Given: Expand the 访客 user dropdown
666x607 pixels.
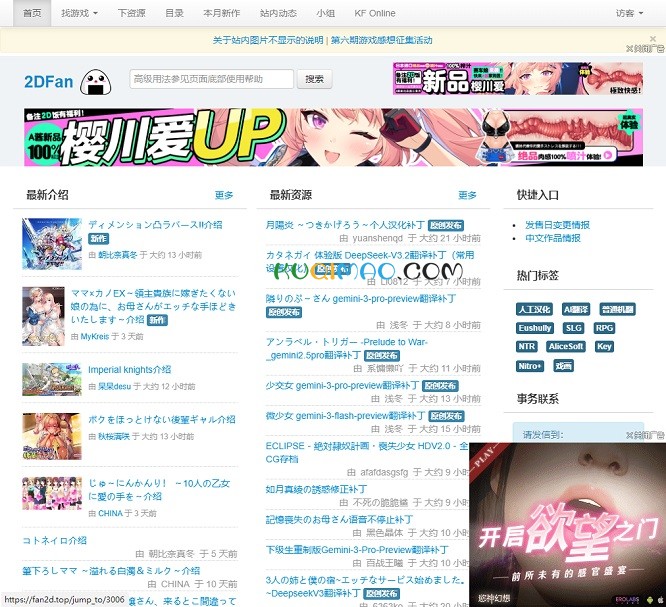Looking at the screenshot, I should (x=629, y=13).
